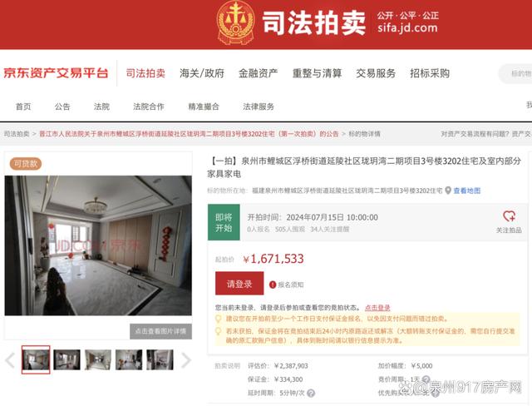This screenshot has height=406, width=532.
Task: Click the heart 关注拍品 icon
Action: [x=509, y=216]
